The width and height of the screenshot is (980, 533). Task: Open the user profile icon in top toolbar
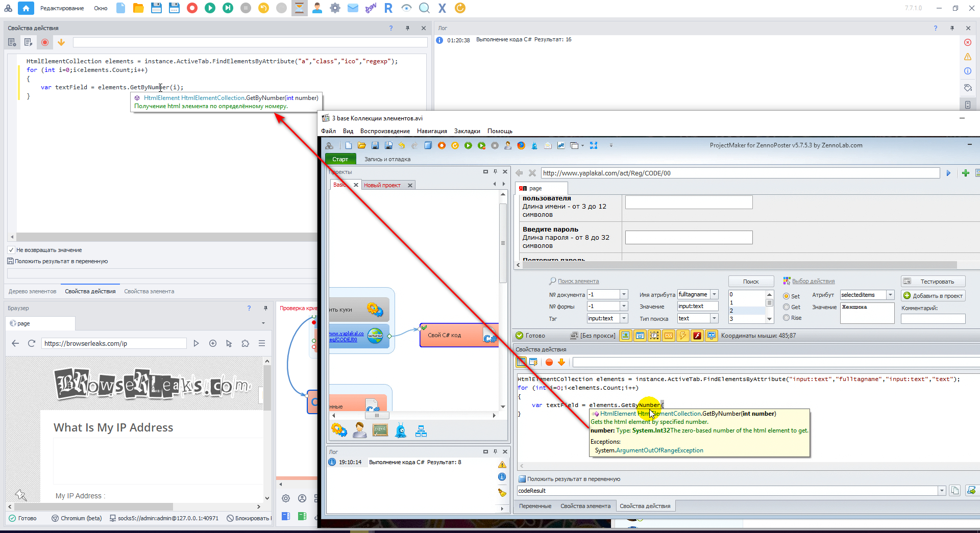(x=317, y=8)
